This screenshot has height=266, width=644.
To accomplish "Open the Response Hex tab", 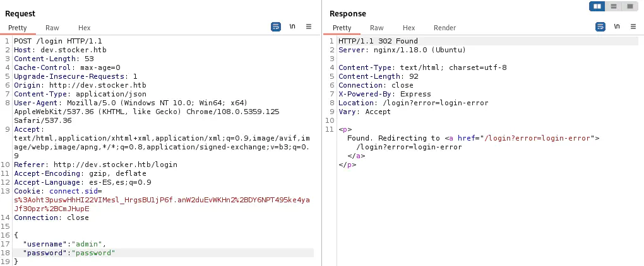I will click(409, 28).
